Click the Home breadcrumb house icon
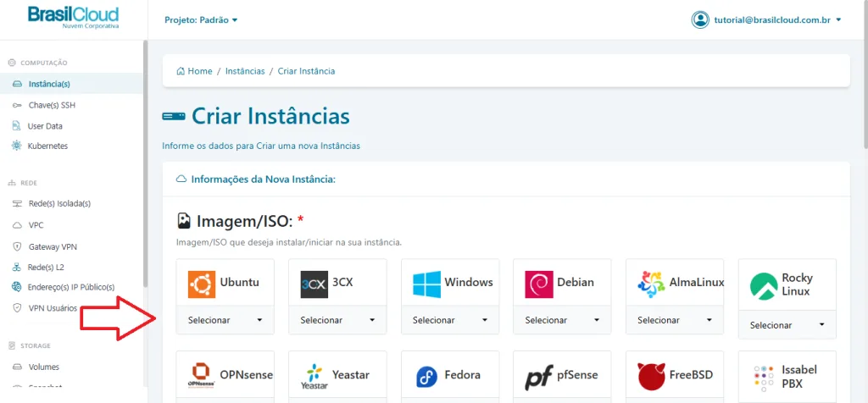The width and height of the screenshot is (868, 403). tap(181, 71)
